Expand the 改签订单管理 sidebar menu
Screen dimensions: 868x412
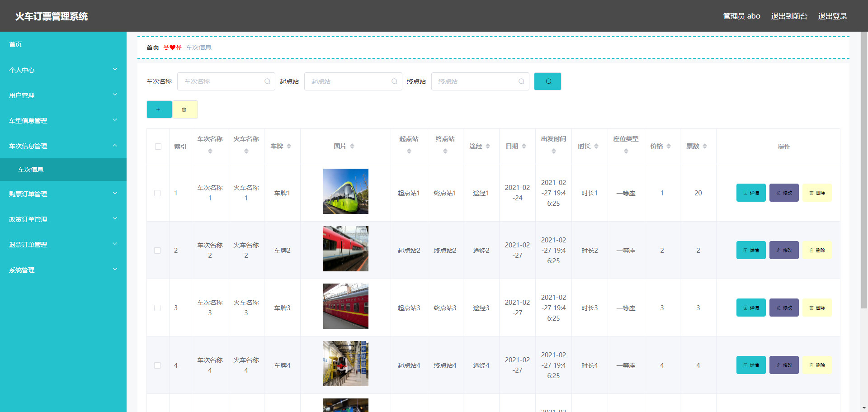pos(63,219)
